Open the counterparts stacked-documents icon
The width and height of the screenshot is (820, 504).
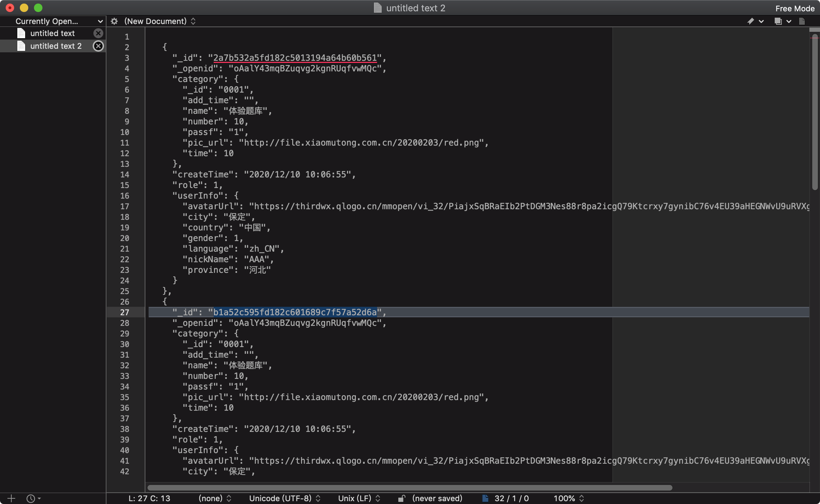(x=778, y=21)
